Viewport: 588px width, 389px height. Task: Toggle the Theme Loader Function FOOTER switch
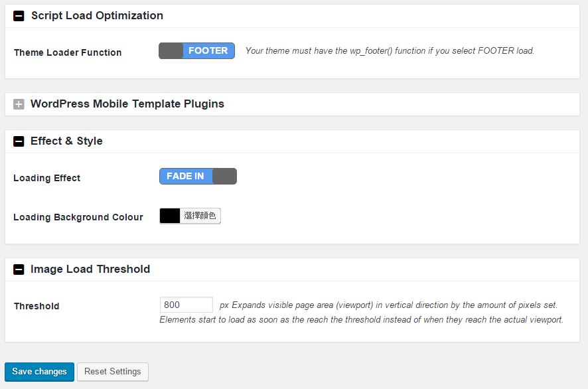tap(196, 51)
